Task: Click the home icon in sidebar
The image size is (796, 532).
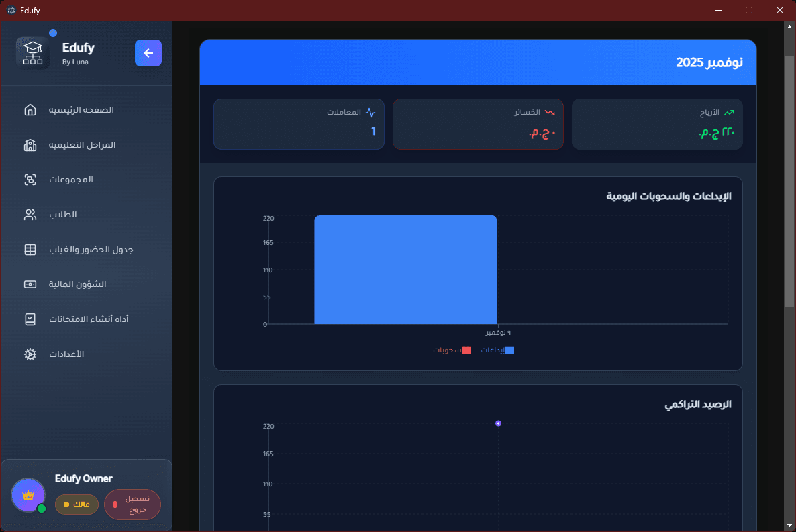Action: pos(30,110)
